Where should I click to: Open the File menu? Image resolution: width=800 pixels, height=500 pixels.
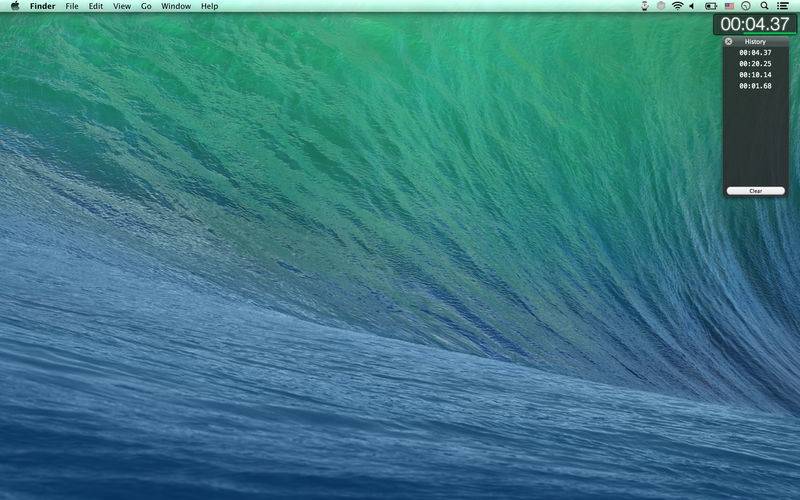tap(72, 6)
